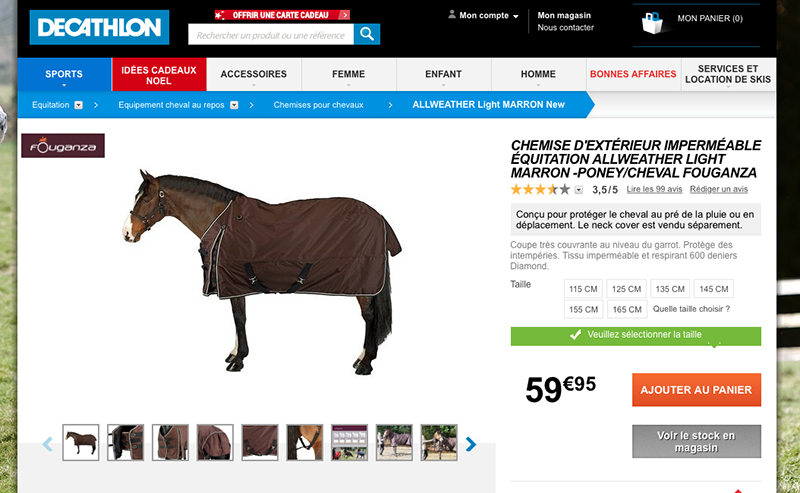Screen dimensions: 800x493
Task: Open the BONNES AFFAIRES menu
Action: pyautogui.click(x=633, y=75)
